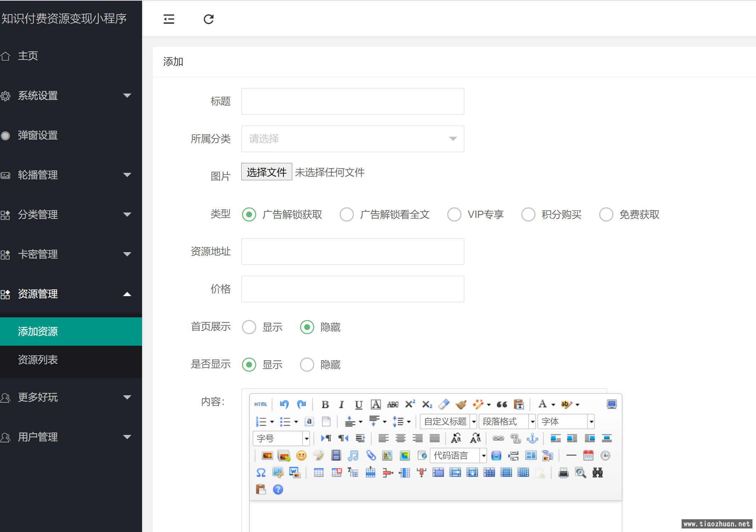This screenshot has width=756, height=532.
Task: Open the 主页 sidebar item
Action: tap(71, 56)
